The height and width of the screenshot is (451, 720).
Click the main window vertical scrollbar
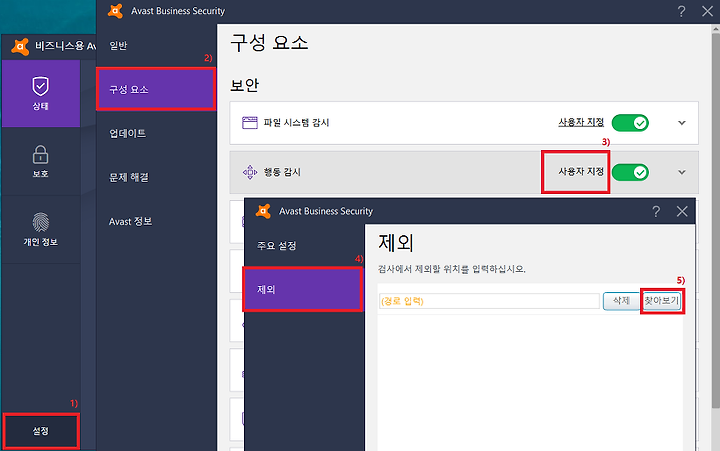tap(715, 220)
